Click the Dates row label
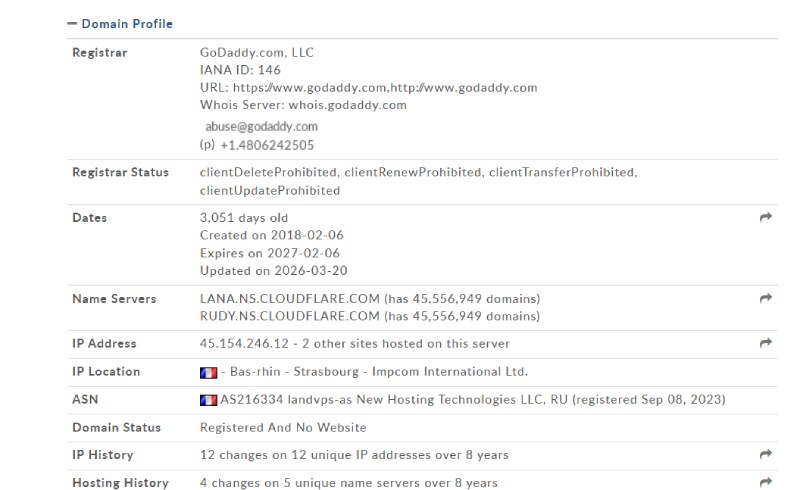The image size is (800, 490). coord(89,217)
